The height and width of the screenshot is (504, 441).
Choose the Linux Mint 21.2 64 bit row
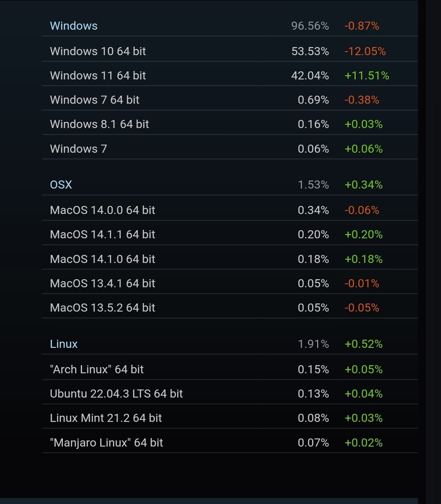pyautogui.click(x=106, y=418)
